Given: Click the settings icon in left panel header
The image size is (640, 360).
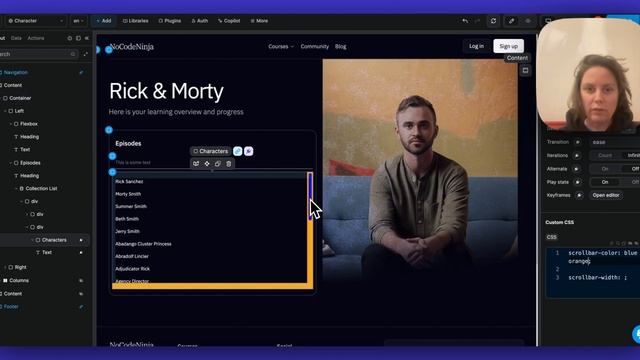Looking at the screenshot, I should tap(69, 38).
